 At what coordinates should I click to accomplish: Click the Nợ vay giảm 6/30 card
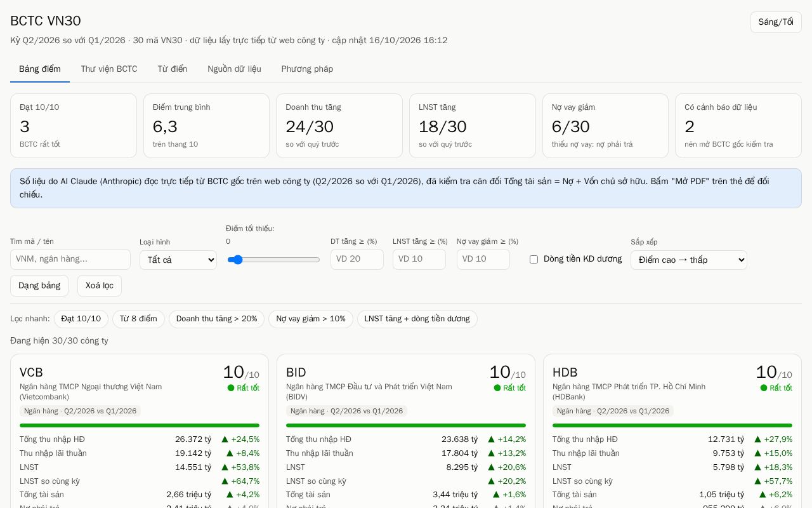tap(605, 126)
